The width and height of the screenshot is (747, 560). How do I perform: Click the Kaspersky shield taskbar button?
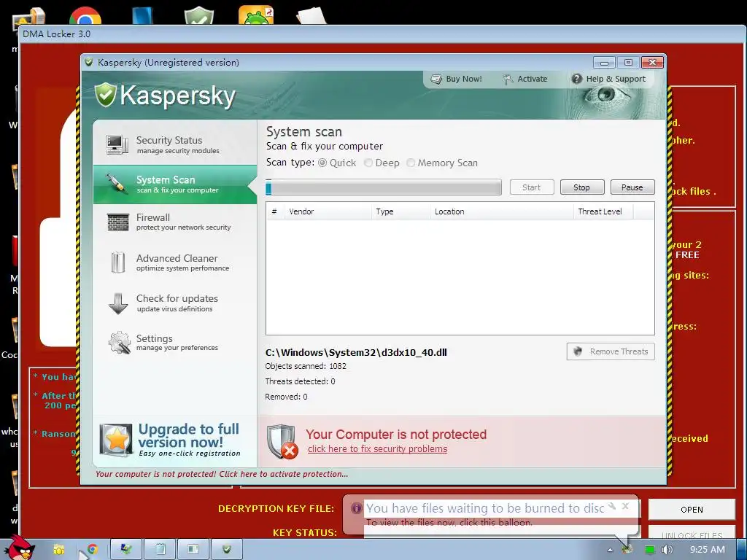(227, 550)
